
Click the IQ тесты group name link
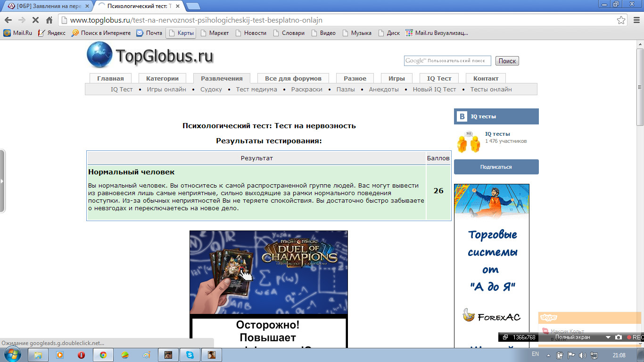tap(497, 134)
